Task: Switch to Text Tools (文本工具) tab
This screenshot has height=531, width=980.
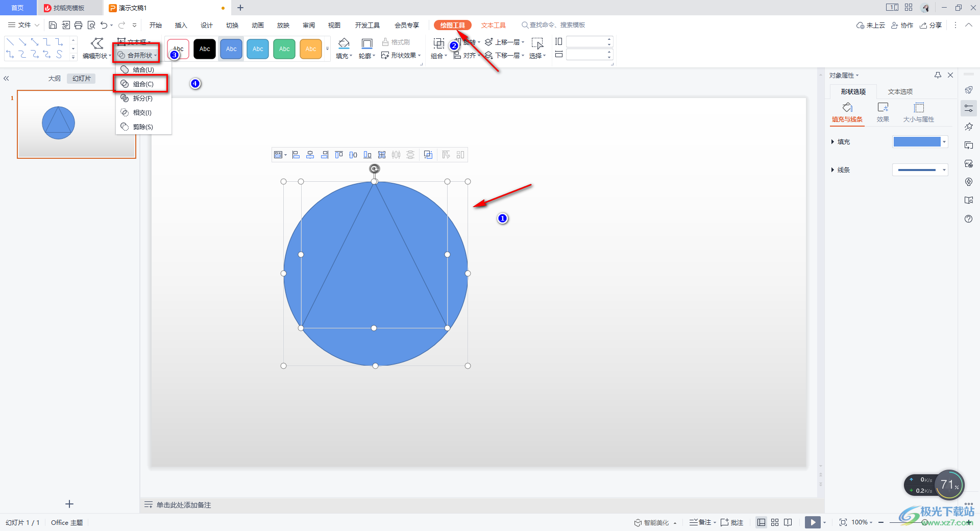Action: pyautogui.click(x=493, y=25)
